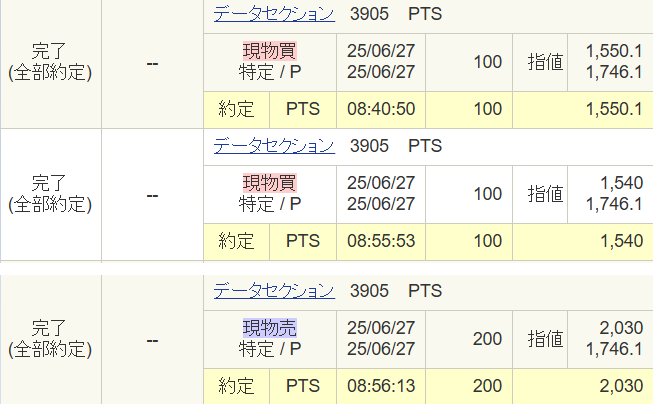Select the execution time 08:56:13 cell
653x413 pixels.
pos(381,386)
